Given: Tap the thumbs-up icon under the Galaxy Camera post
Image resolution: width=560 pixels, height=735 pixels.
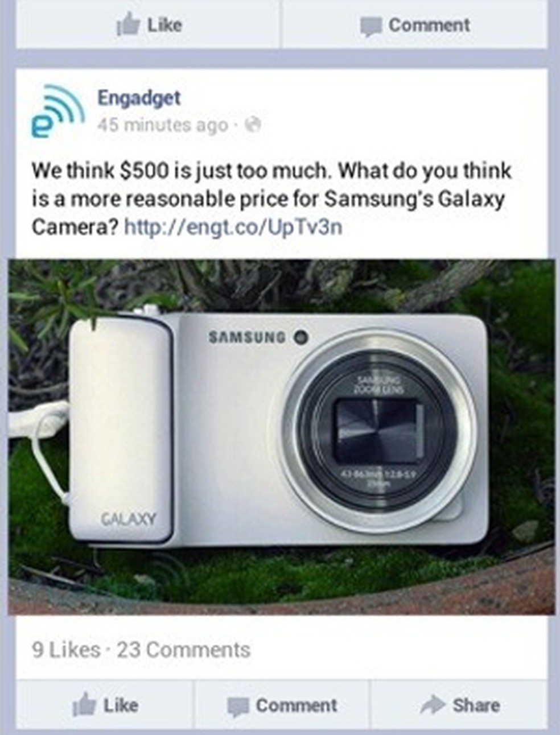Looking at the screenshot, I should (84, 705).
